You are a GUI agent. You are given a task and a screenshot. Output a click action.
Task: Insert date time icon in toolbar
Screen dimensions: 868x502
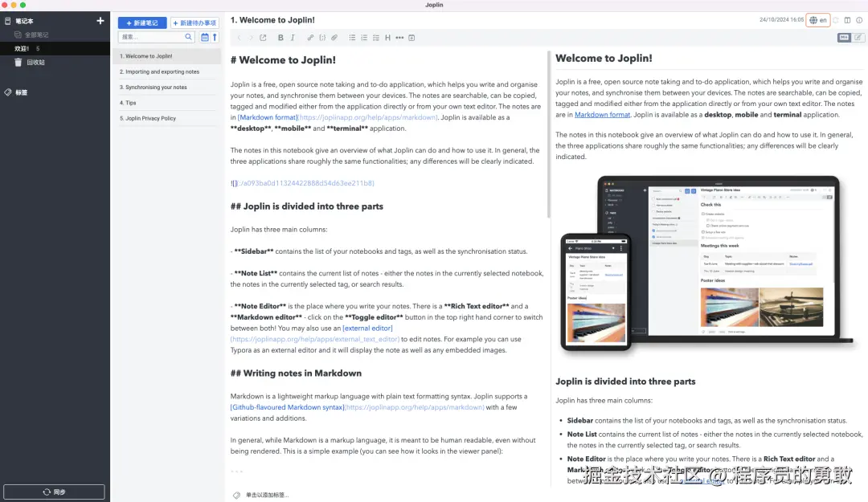click(x=411, y=38)
